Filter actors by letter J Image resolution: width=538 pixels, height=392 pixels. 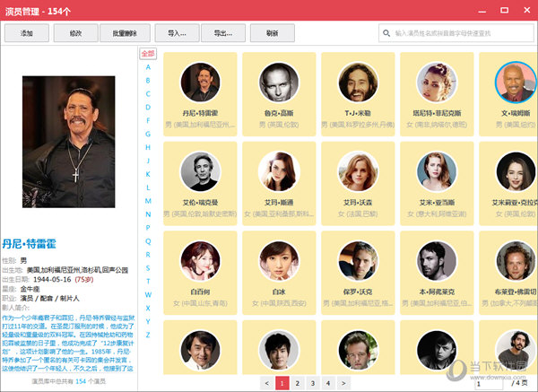[x=148, y=161]
